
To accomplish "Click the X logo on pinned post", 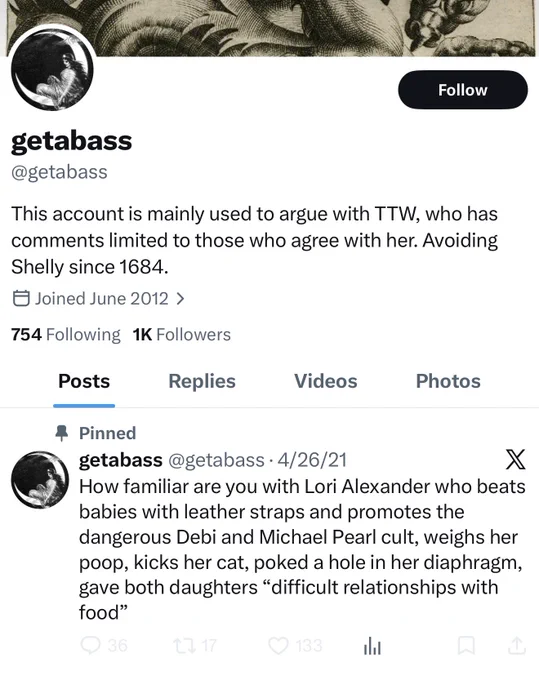I will coord(516,460).
